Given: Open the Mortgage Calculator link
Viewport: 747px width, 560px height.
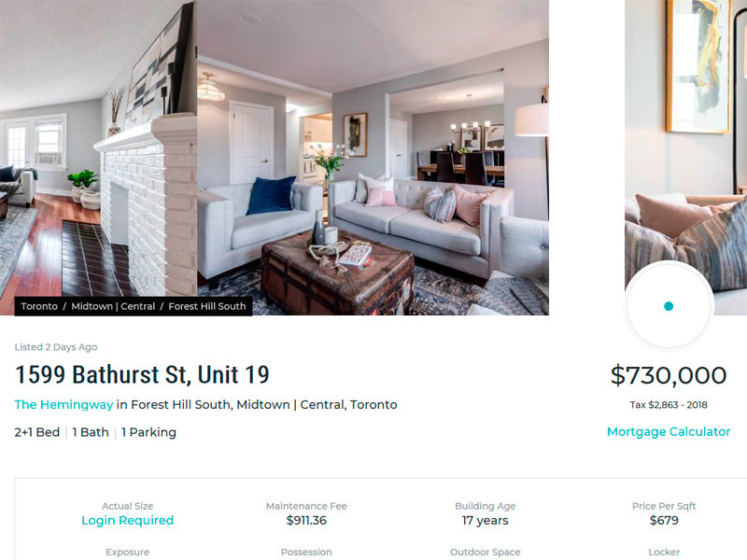Looking at the screenshot, I should click(669, 431).
